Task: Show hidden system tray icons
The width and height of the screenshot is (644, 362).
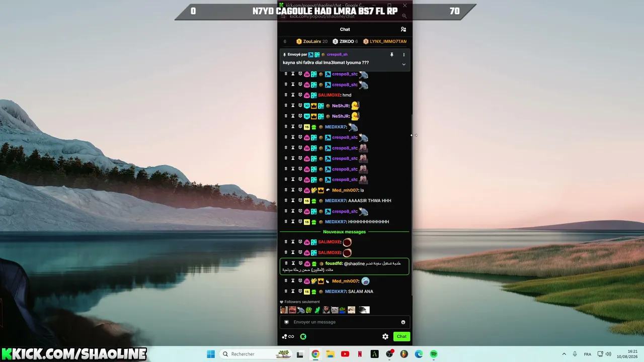Action: pos(564,354)
